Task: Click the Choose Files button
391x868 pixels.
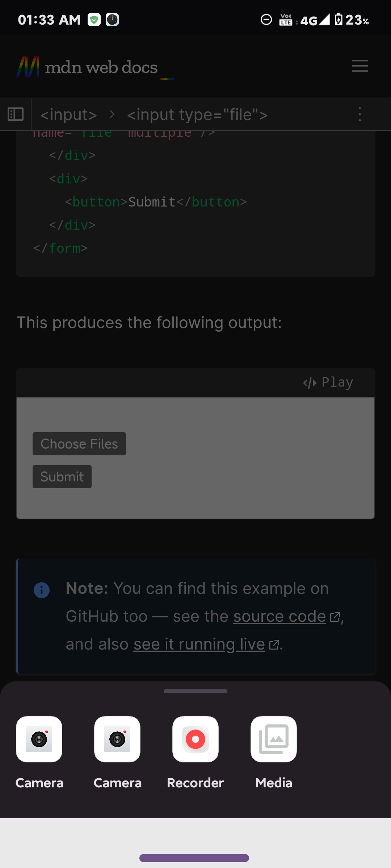Action: (x=79, y=444)
